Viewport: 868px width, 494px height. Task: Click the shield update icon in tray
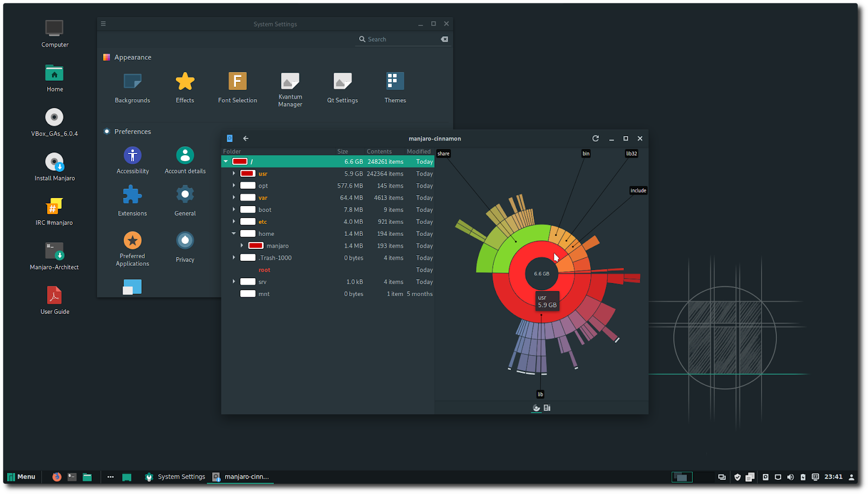click(x=737, y=477)
